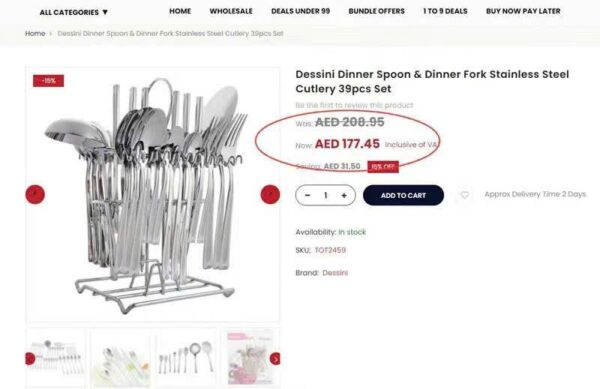This screenshot has height=389, width=600.
Task: Select the third thumbnail showing serving utensils
Action: (185, 358)
